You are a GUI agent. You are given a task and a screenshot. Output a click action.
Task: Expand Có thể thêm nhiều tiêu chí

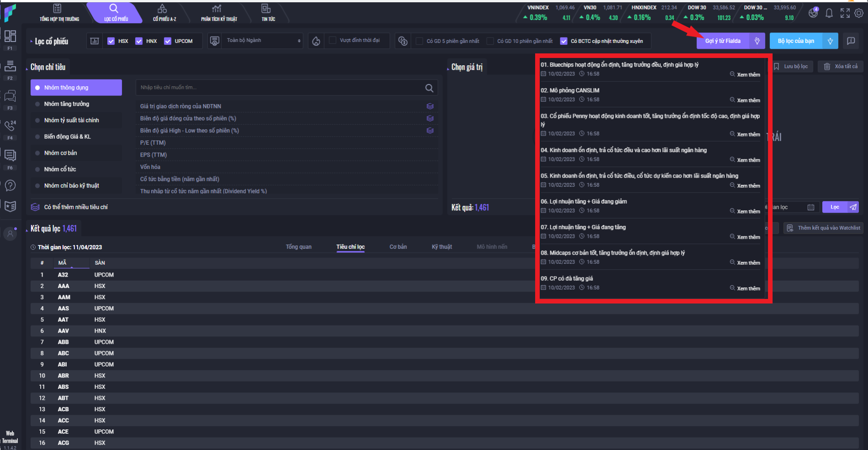(76, 207)
